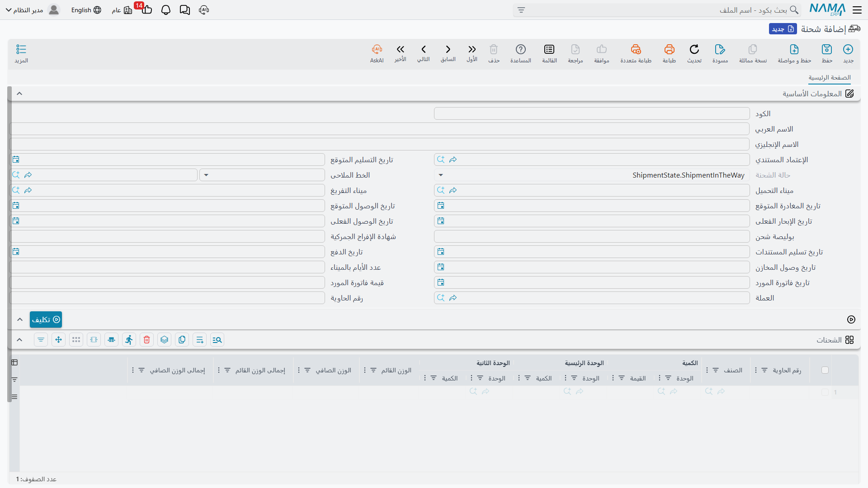Click the layers icon in grid toolbar

click(165, 340)
